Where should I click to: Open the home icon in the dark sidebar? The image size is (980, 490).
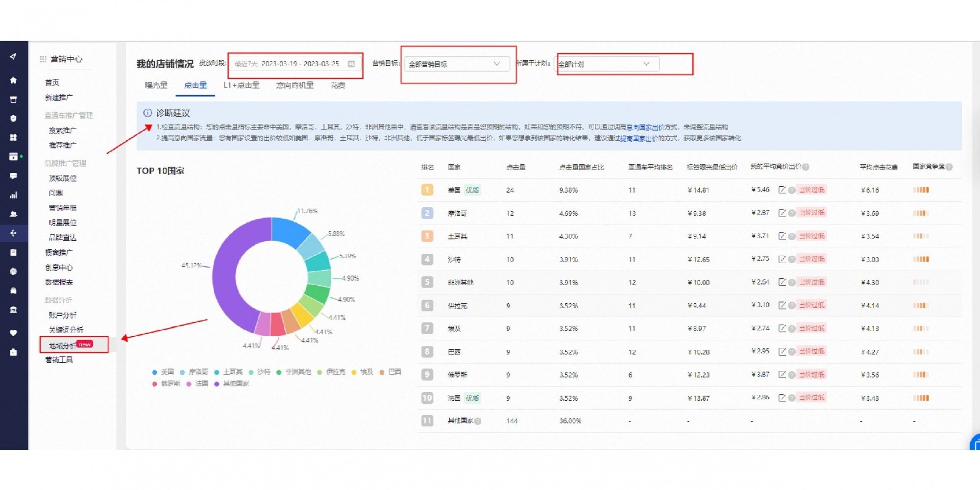click(13, 80)
